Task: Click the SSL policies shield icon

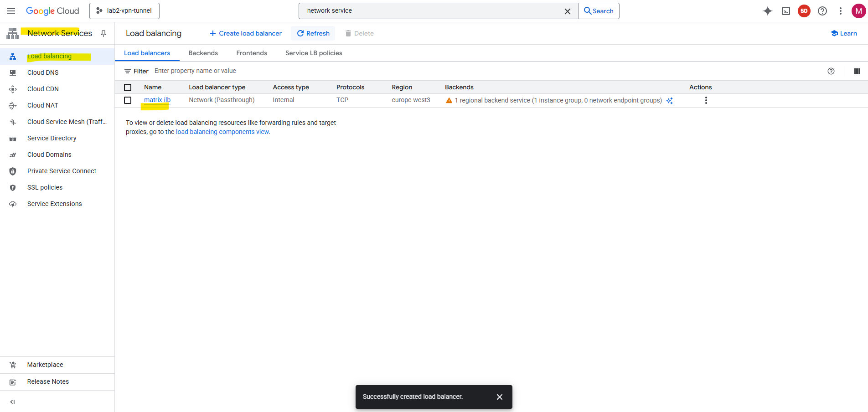Action: click(x=13, y=188)
